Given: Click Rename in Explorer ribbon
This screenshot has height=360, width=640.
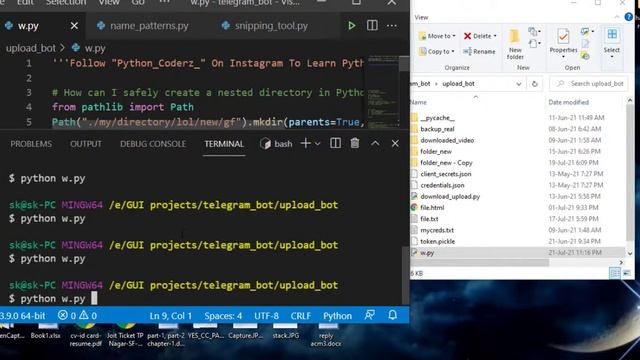Looking at the screenshot, I should [479, 51].
